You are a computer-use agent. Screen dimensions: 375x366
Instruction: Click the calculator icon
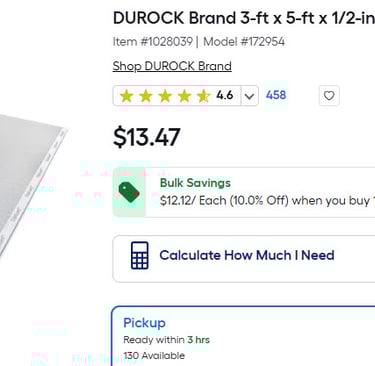[x=140, y=255]
